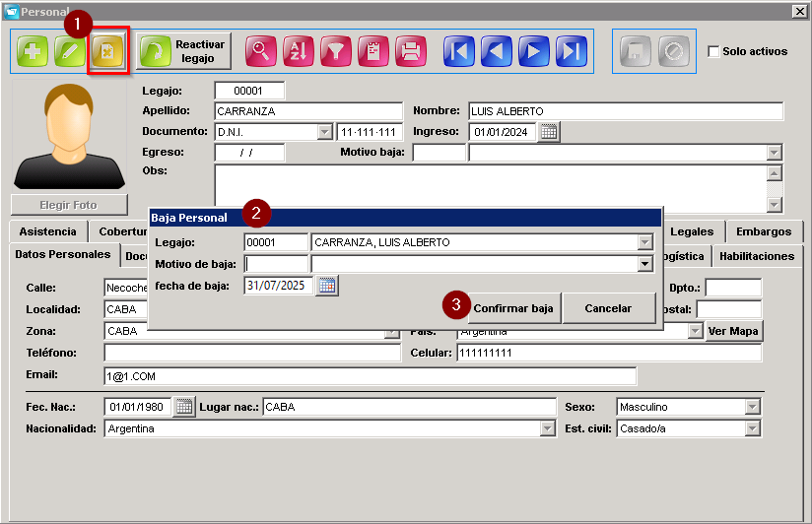Click the A-Z sort icon

[x=299, y=51]
